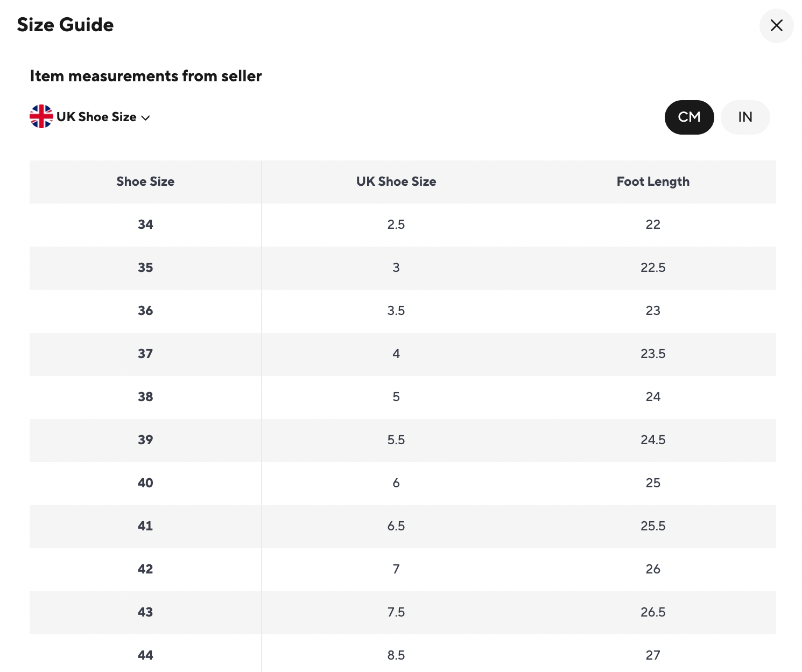This screenshot has width=802, height=672.
Task: Click the UK flag icon
Action: (x=41, y=116)
